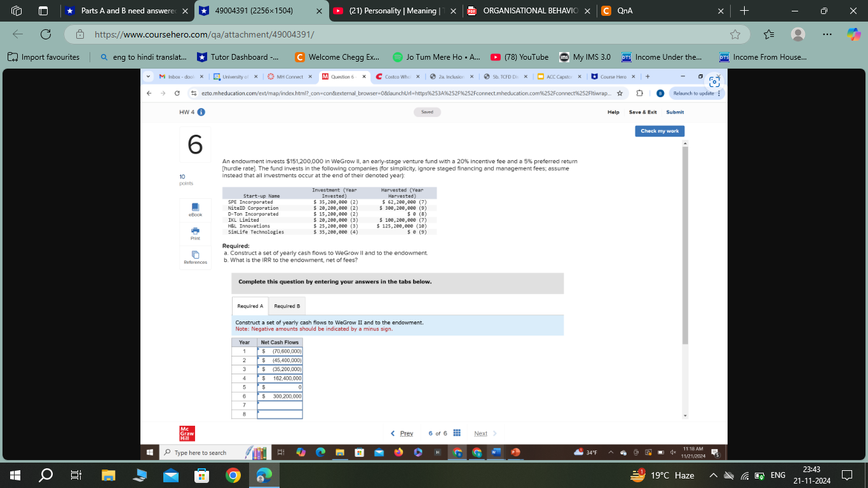Viewport: 868px width, 488px height.
Task: Click Save & Exit in HW 4 header
Action: pyautogui.click(x=642, y=112)
